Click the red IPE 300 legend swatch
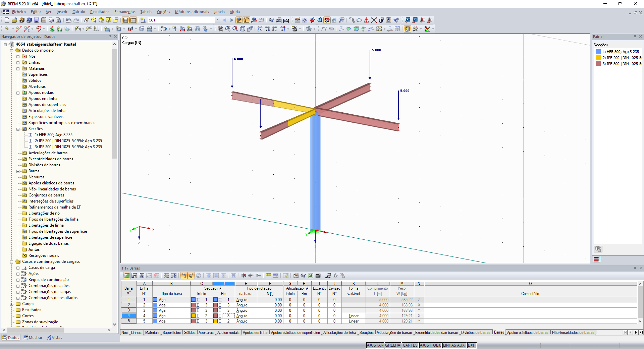 598,64
